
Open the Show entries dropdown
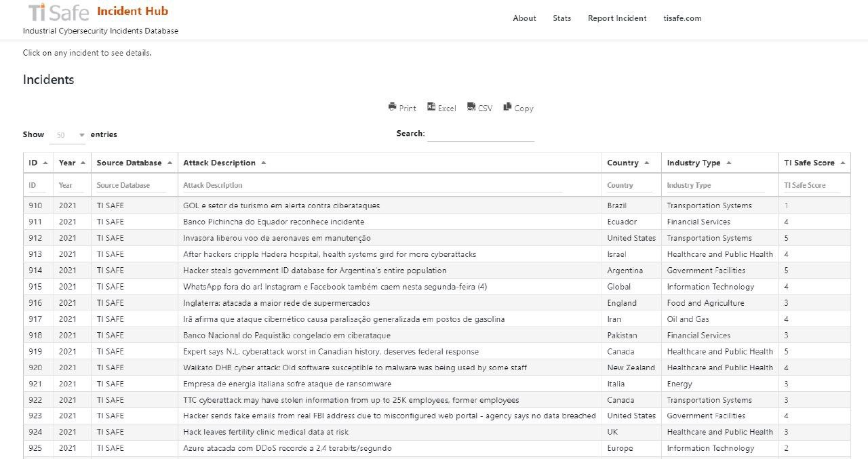pos(68,135)
